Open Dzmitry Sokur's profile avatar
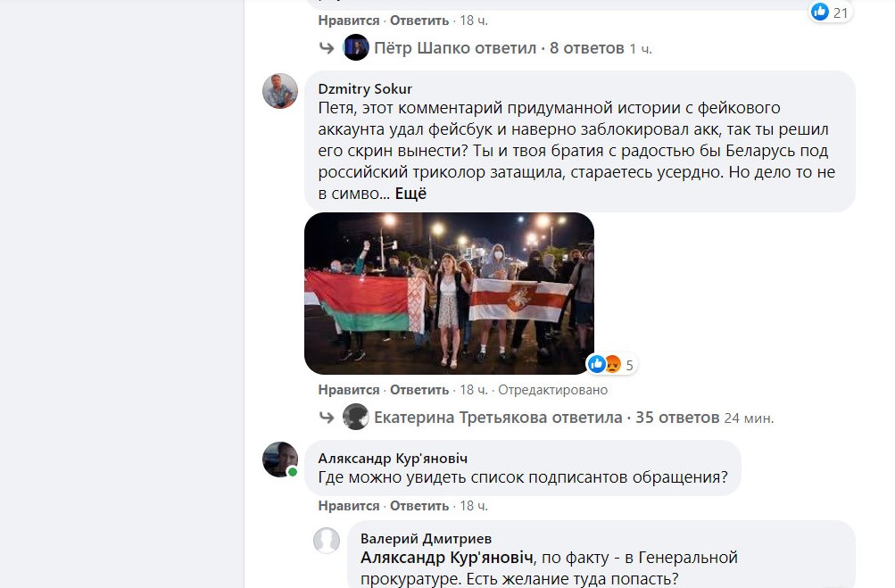Screen dimensions: 895x588 click(279, 91)
